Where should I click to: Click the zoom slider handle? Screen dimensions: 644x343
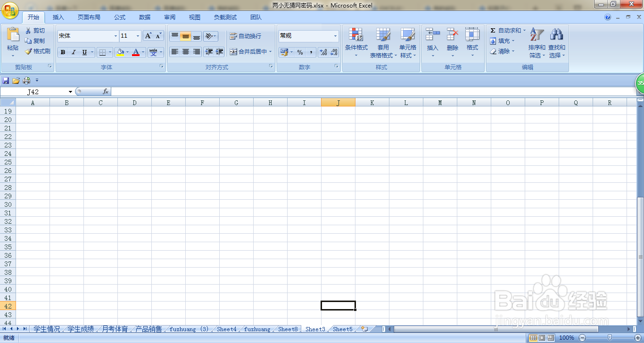point(610,337)
